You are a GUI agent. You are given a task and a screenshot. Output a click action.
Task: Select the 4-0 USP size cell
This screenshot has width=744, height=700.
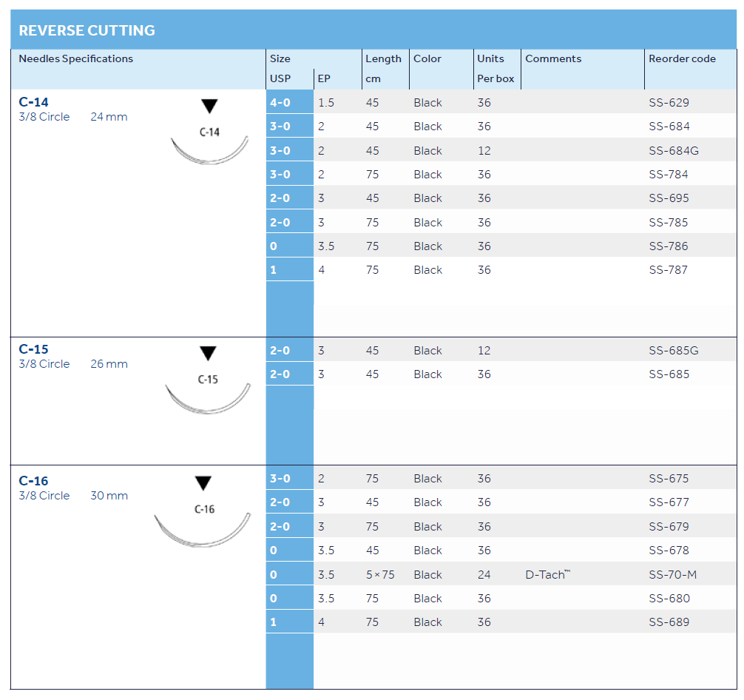tap(280, 103)
